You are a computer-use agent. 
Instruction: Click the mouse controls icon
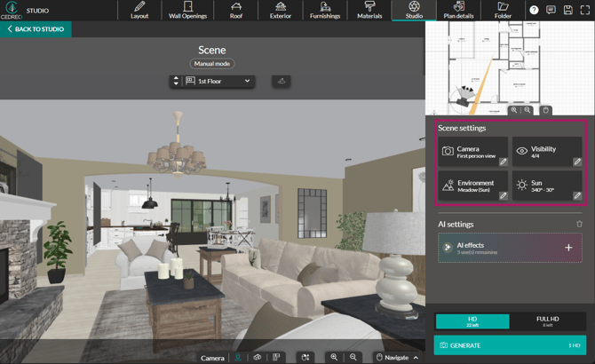[x=305, y=358]
